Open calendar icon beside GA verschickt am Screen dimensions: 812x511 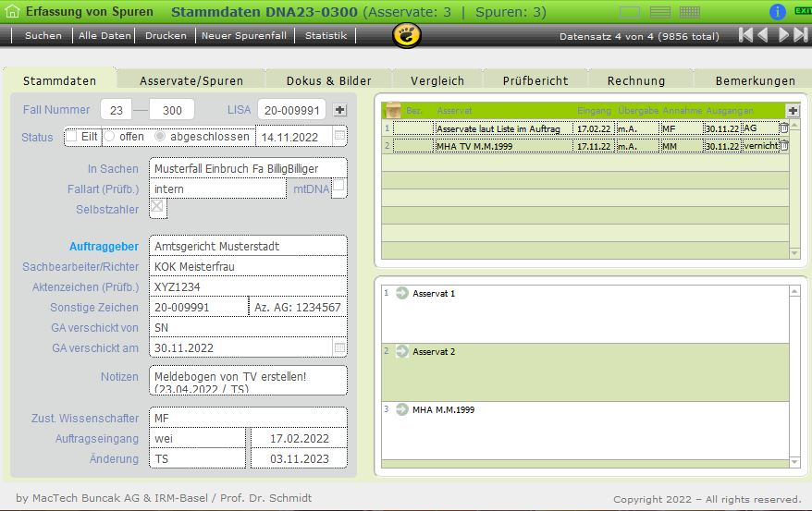pyautogui.click(x=339, y=347)
